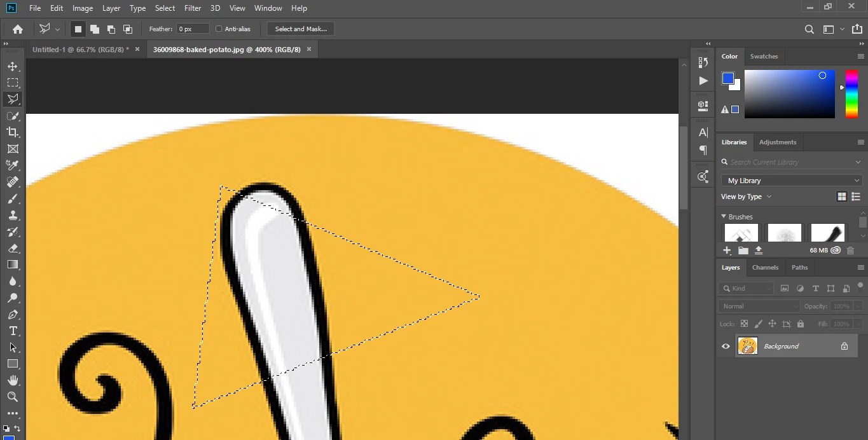Select the Rectangular Marquee tool
868x440 pixels.
13,83
